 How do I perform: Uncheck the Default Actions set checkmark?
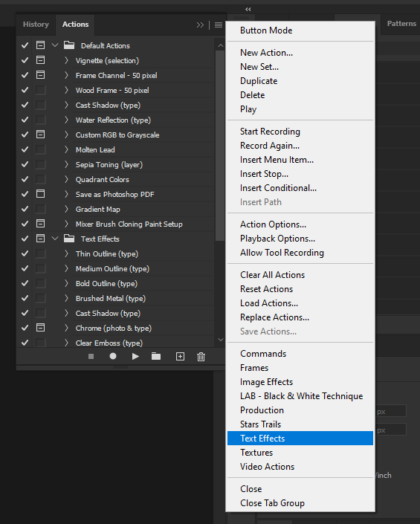[25, 45]
